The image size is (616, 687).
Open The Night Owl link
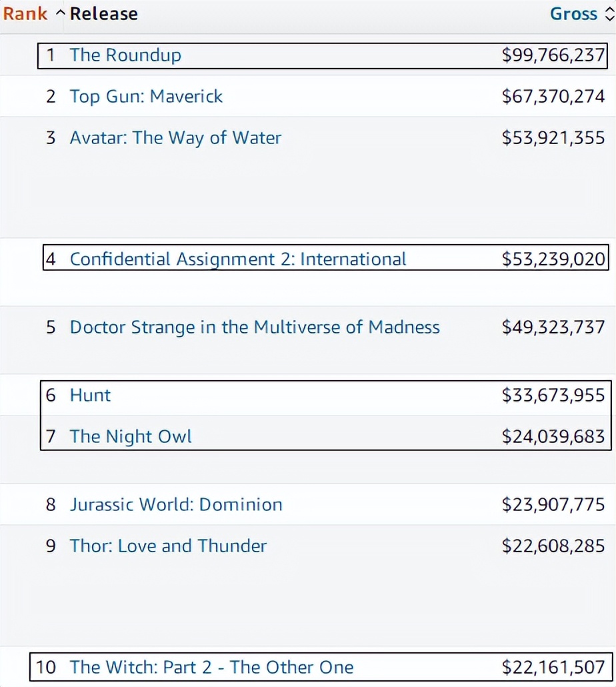point(131,437)
